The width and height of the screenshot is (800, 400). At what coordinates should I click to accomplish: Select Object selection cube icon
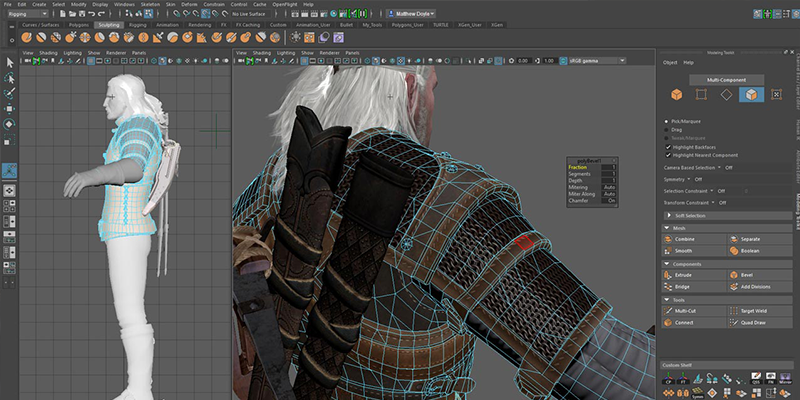coord(677,94)
